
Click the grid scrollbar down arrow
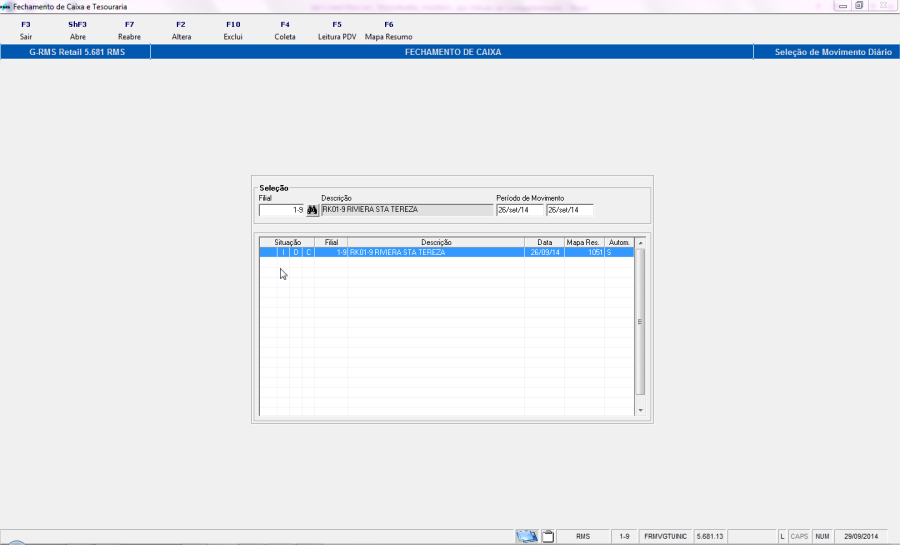click(x=641, y=411)
